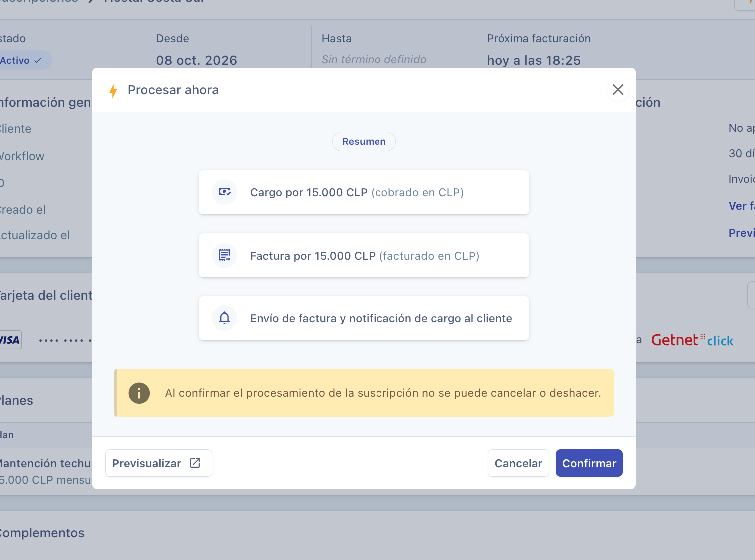Open preview with the Previsualizar button
The width and height of the screenshot is (755, 560).
(159, 463)
